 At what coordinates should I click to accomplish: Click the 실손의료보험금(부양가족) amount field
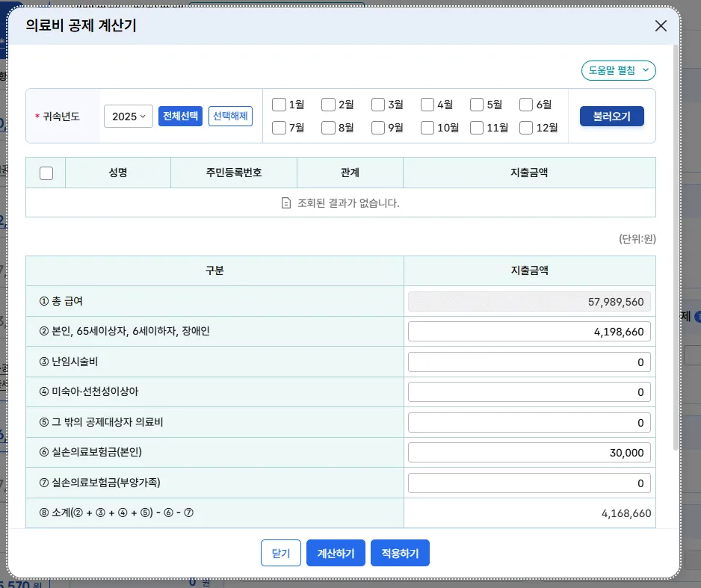point(529,483)
